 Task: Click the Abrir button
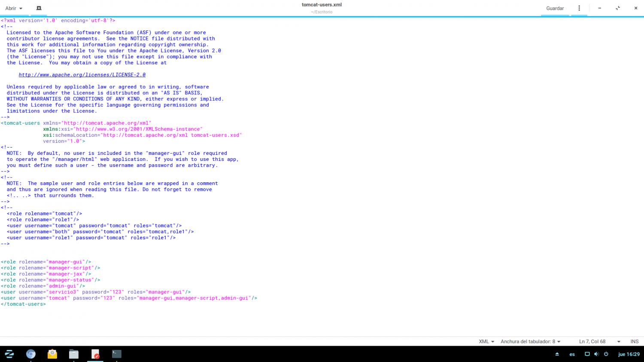coord(11,8)
